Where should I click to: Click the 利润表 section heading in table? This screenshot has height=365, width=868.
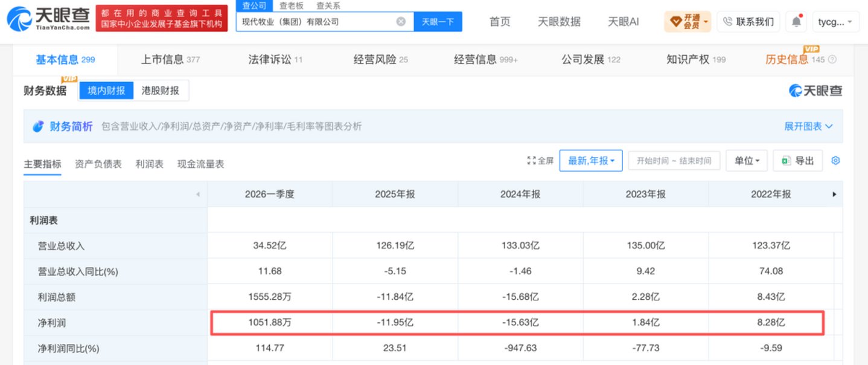[x=43, y=221]
